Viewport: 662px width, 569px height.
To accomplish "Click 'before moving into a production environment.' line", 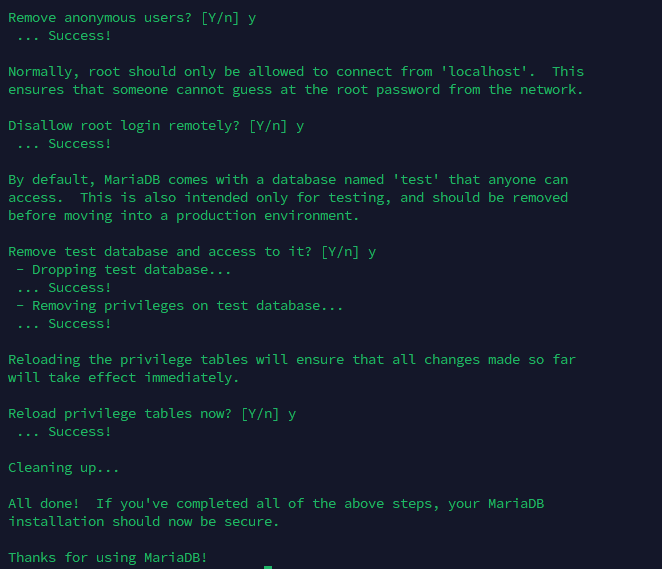I will click(184, 216).
